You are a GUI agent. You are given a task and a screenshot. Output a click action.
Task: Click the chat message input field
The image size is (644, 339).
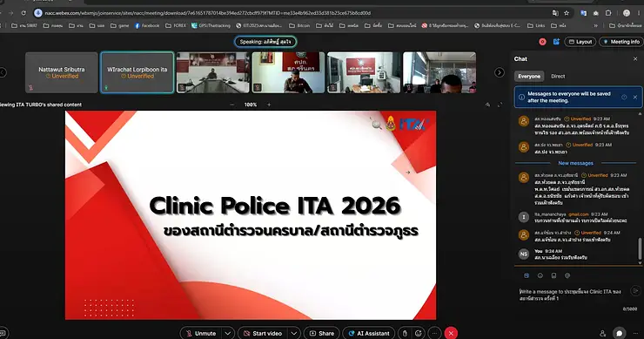tap(571, 295)
